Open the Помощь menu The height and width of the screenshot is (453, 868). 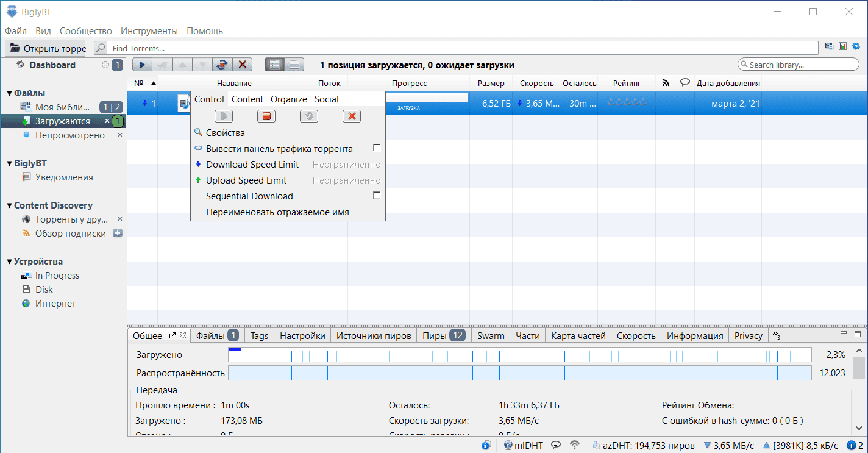pyautogui.click(x=205, y=30)
